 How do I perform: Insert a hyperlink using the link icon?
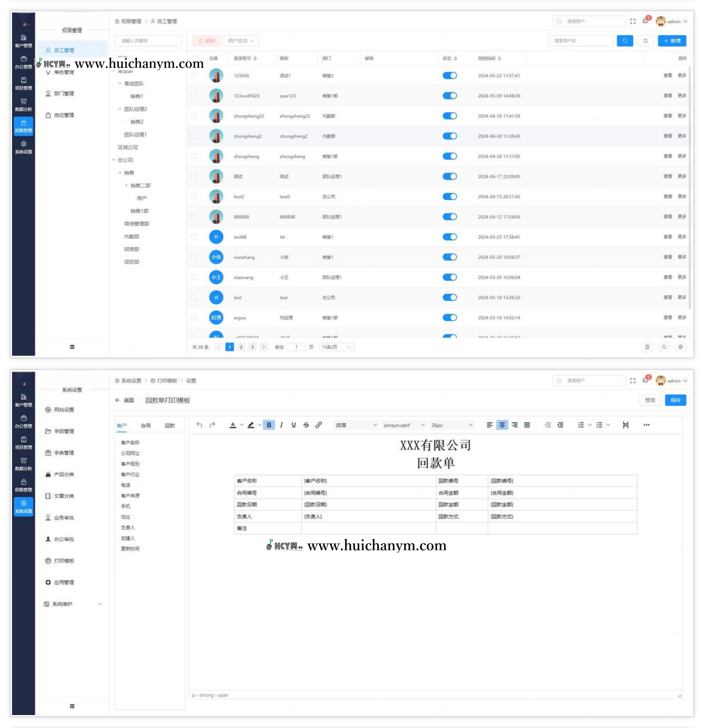[x=319, y=425]
